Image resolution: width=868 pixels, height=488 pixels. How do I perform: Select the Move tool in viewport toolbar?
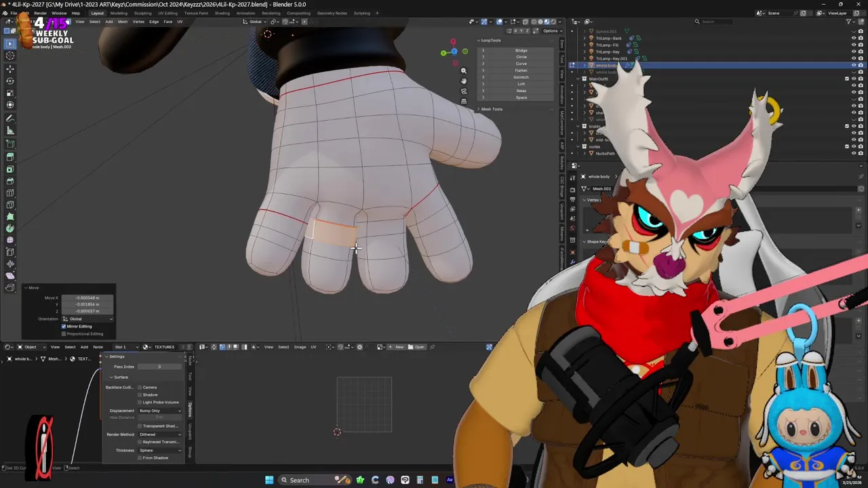[10, 68]
